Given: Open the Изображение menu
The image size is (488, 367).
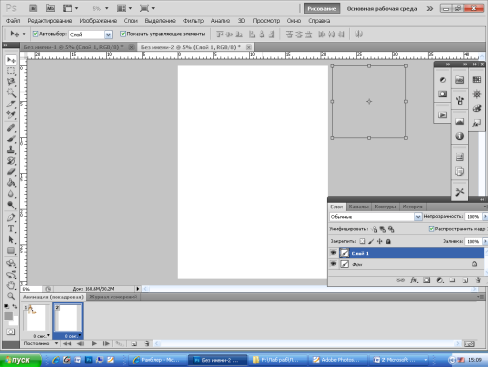Looking at the screenshot, I should tap(98, 21).
